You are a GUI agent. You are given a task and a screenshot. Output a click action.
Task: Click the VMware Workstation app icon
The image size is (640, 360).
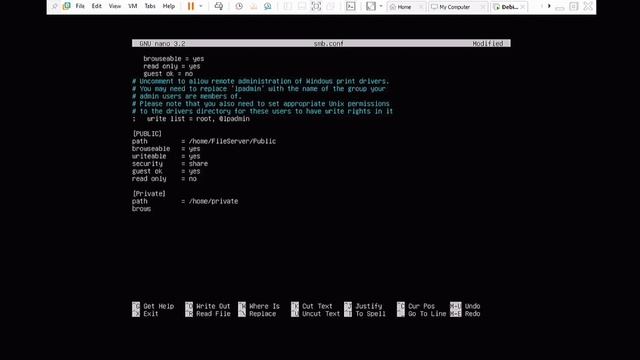click(x=67, y=6)
